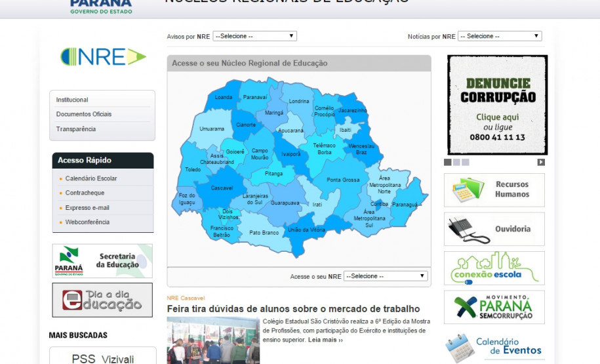
Task: Click Vizivali in Mais Buscadas
Action: pos(117,359)
